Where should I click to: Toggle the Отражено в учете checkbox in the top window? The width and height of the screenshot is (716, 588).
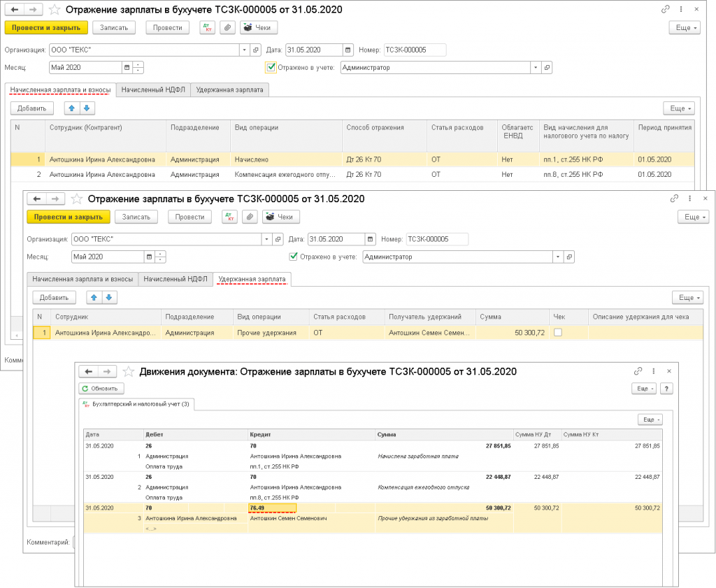tap(271, 68)
